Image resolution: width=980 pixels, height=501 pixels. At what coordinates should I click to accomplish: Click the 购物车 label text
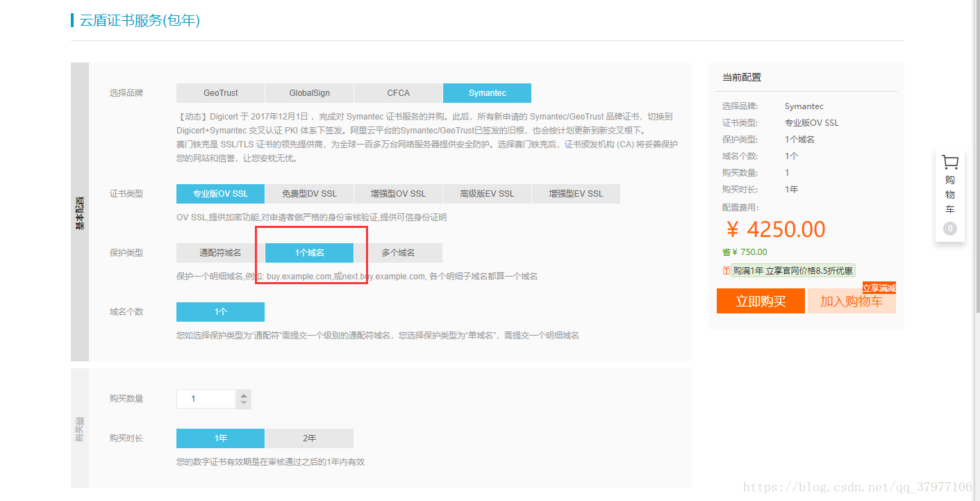pos(949,195)
